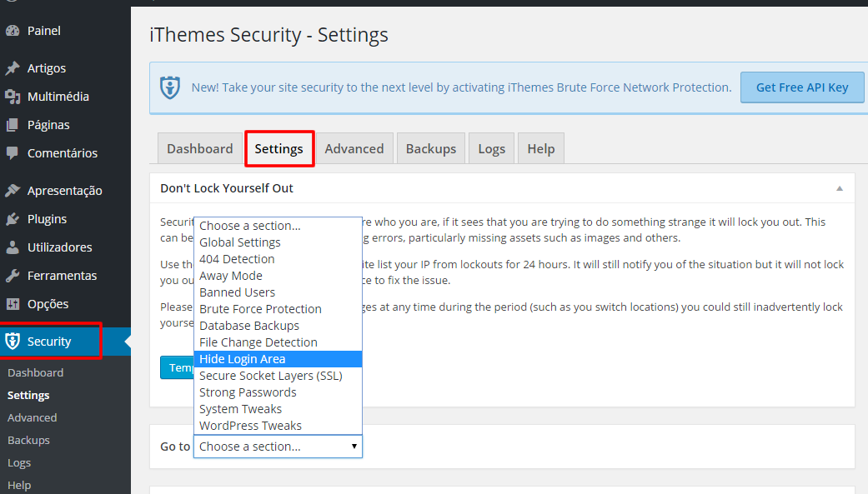Click the Apresentação paintbrush icon
Image resolution: width=868 pixels, height=494 pixels.
pos(13,191)
